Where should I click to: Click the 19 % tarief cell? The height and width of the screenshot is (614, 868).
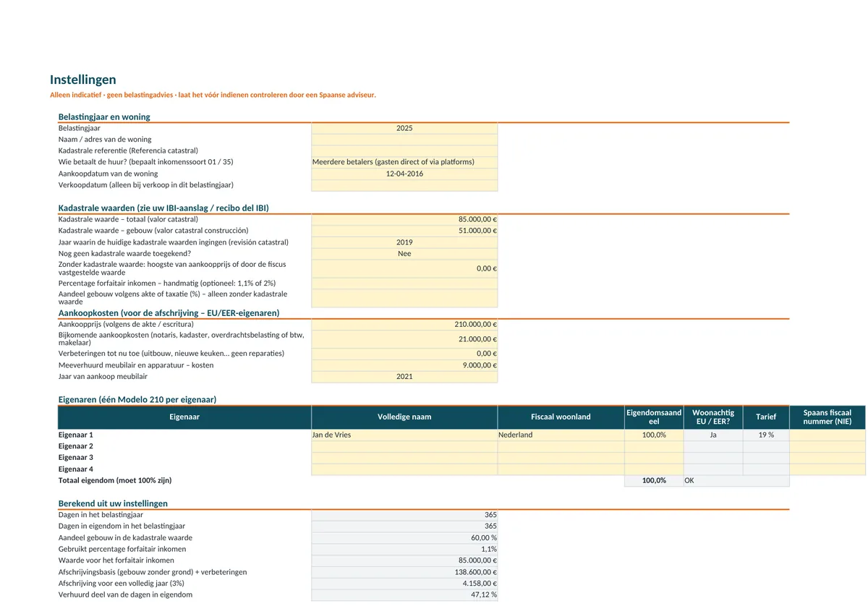(x=766, y=435)
